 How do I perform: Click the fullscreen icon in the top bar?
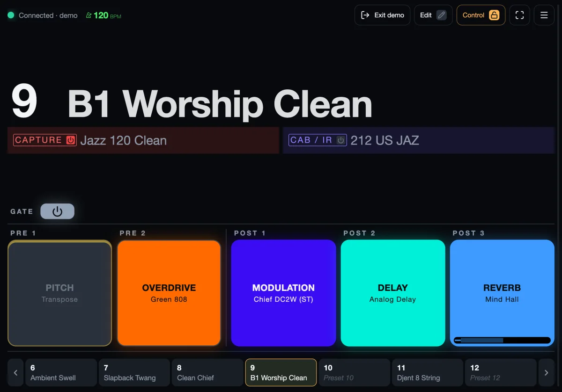tap(519, 15)
